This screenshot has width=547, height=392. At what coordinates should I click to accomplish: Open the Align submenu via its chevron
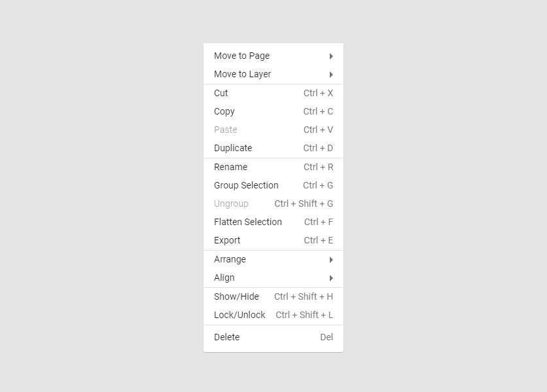331,277
